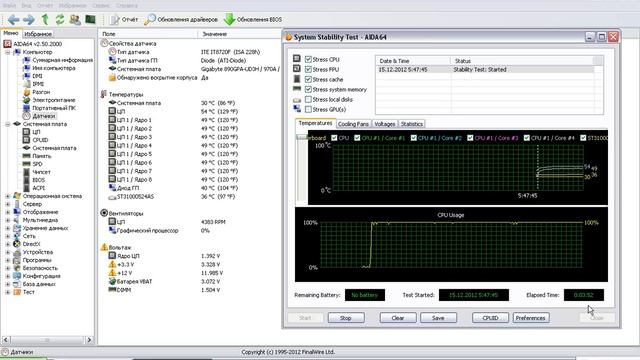Viewport: 640px width, 360px height.
Task: Toggle the CPU #1 / Core #3 graph checkbox
Action: pos(470,138)
